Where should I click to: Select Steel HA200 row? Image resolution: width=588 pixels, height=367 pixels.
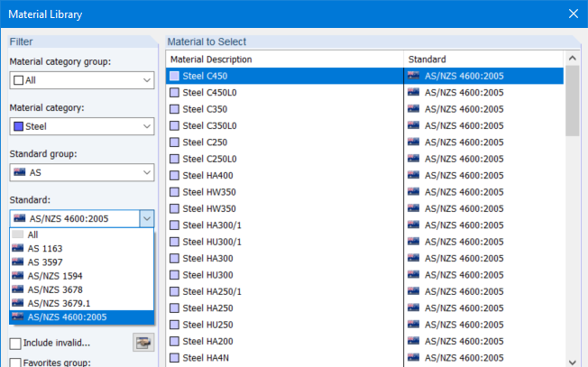(x=364, y=341)
